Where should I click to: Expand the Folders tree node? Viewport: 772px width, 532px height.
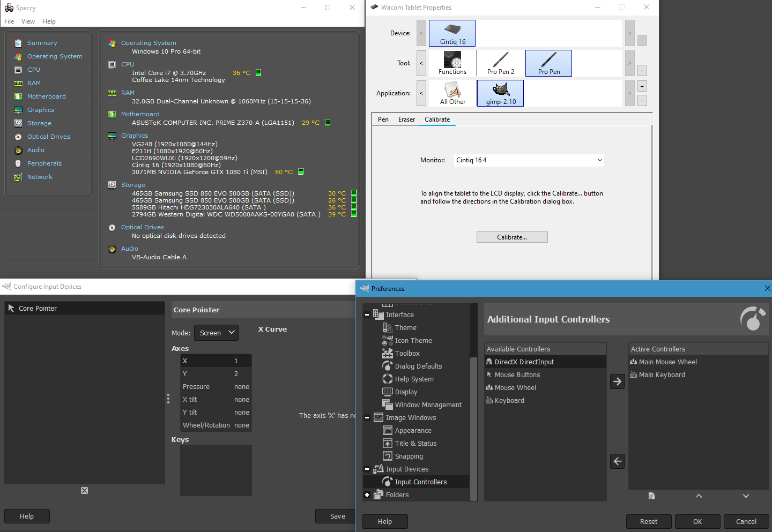tap(367, 495)
